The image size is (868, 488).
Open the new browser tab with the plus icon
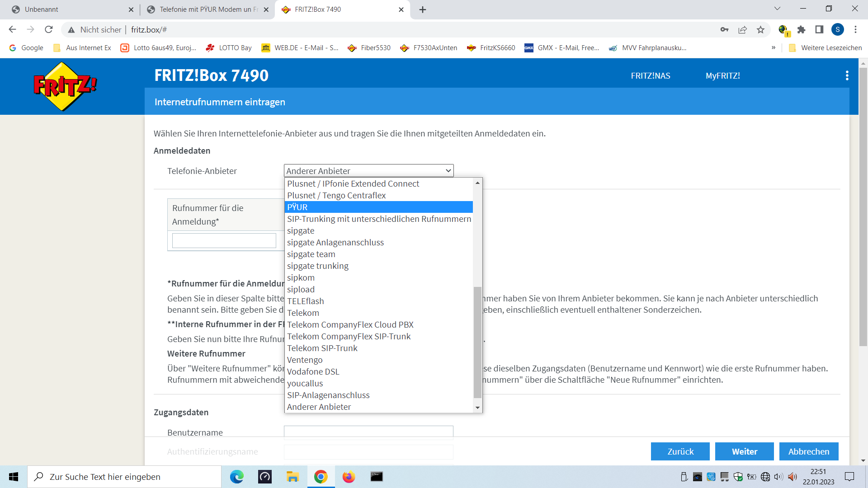click(423, 9)
